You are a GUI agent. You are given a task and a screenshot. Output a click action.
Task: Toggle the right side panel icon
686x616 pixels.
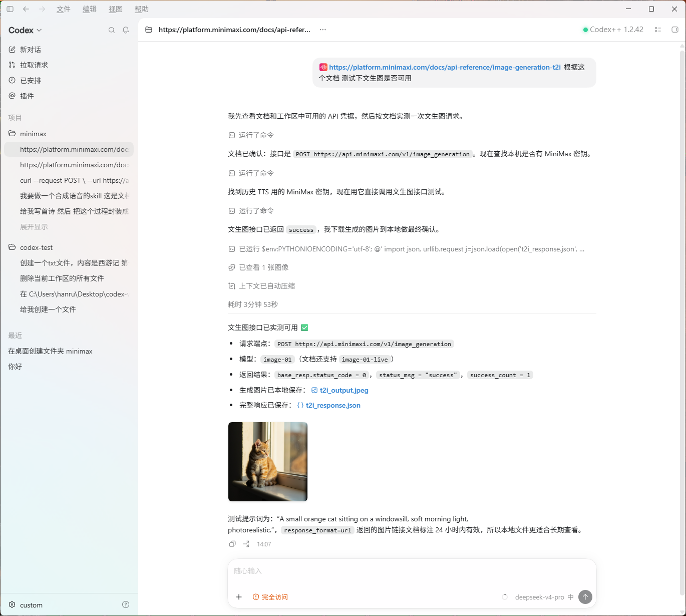tap(675, 30)
